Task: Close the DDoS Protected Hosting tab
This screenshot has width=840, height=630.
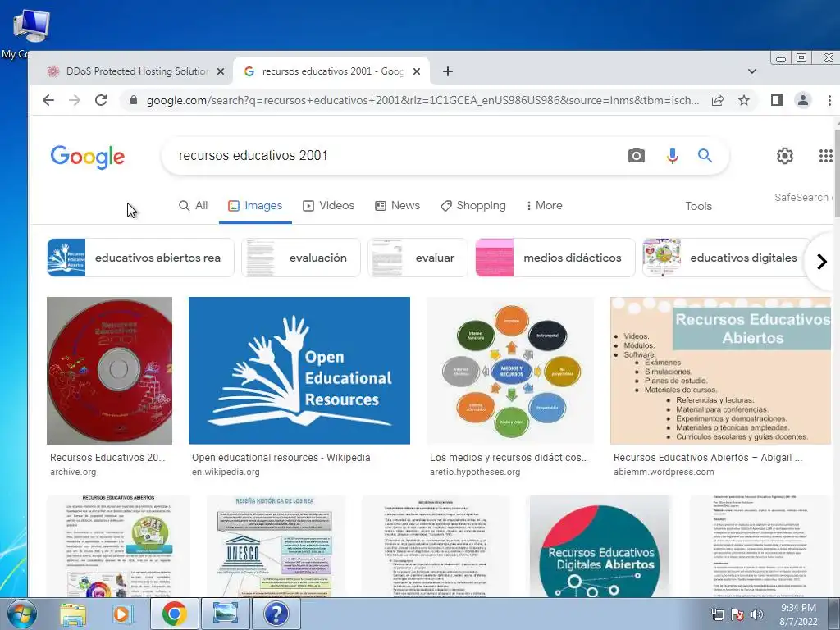Action: (x=220, y=71)
